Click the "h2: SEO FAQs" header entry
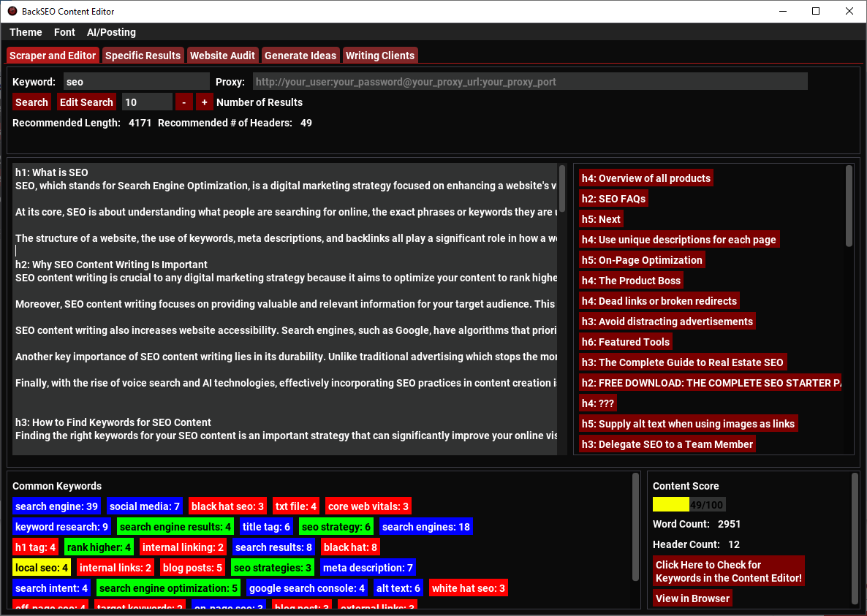The width and height of the screenshot is (867, 616). pos(613,198)
